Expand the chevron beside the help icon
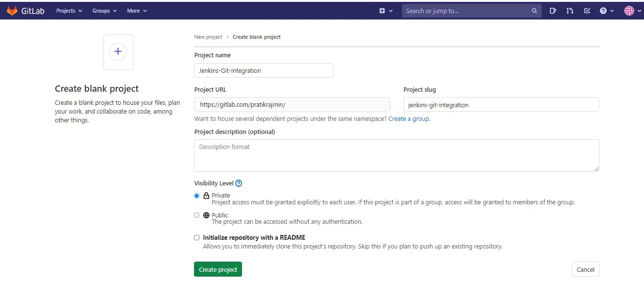 tap(612, 11)
